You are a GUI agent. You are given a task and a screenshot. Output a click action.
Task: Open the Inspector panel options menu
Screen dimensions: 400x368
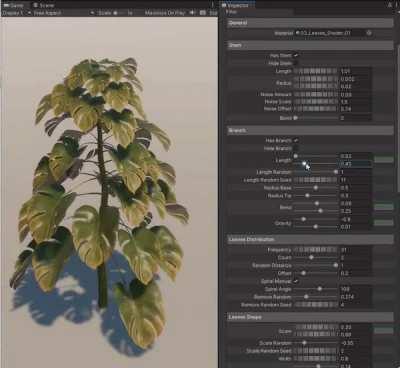(397, 5)
